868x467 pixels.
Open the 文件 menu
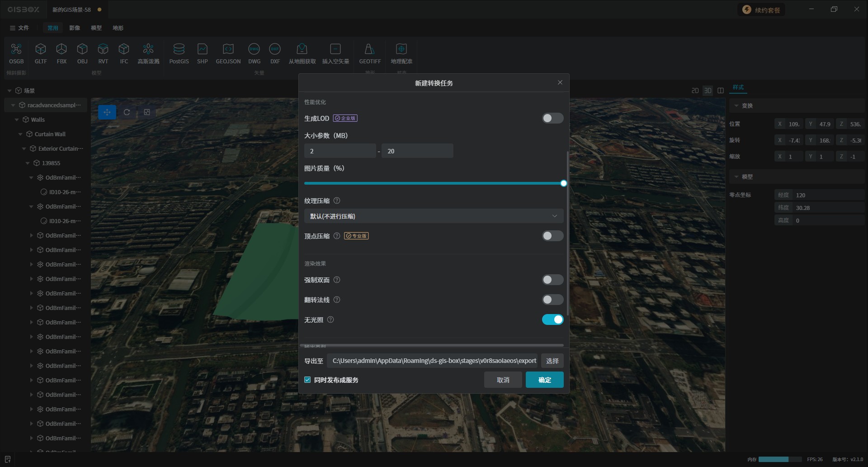[19, 28]
